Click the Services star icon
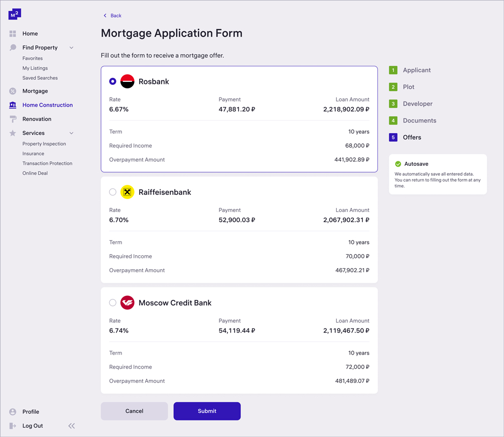Viewport: 504px width, 437px height. (13, 133)
